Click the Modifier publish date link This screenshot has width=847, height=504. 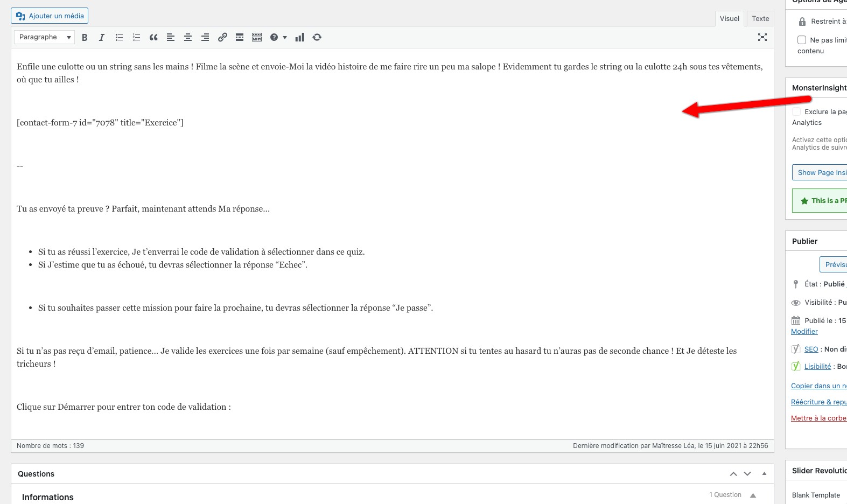(x=804, y=332)
